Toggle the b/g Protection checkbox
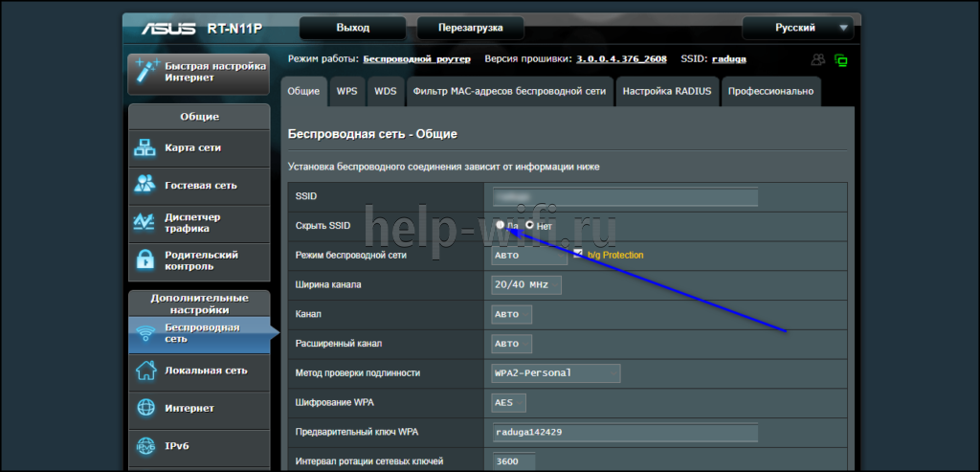980x472 pixels. tap(578, 254)
